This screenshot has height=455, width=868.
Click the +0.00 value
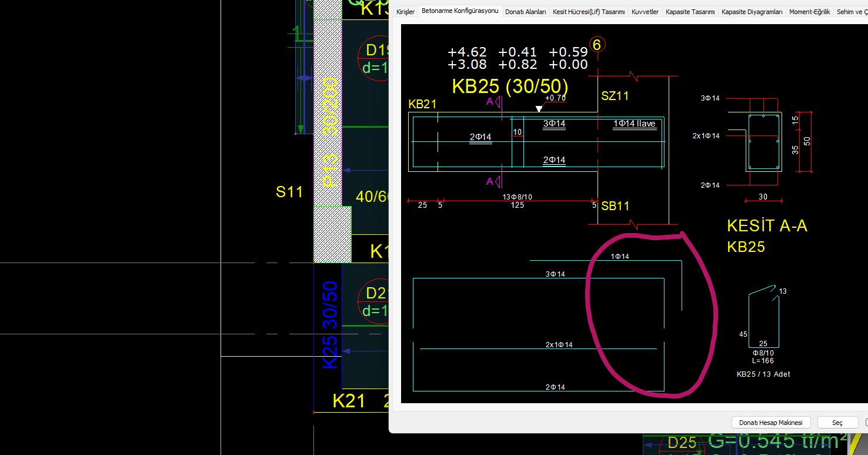click(568, 65)
